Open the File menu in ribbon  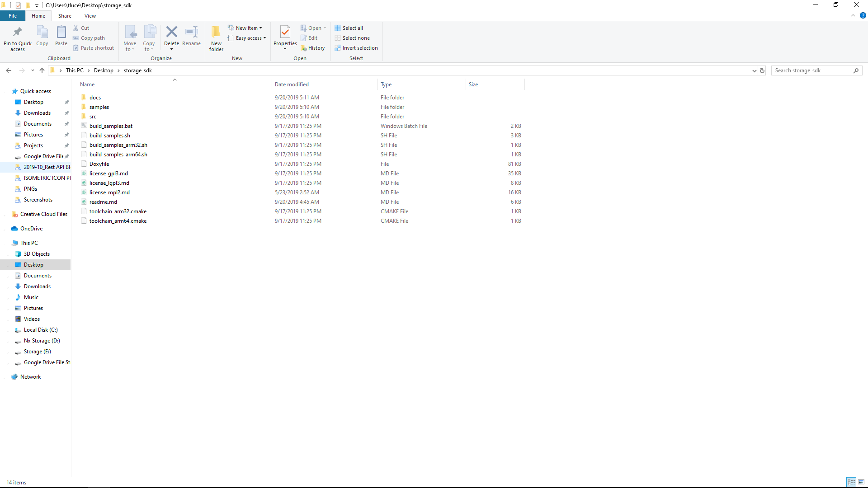click(12, 15)
